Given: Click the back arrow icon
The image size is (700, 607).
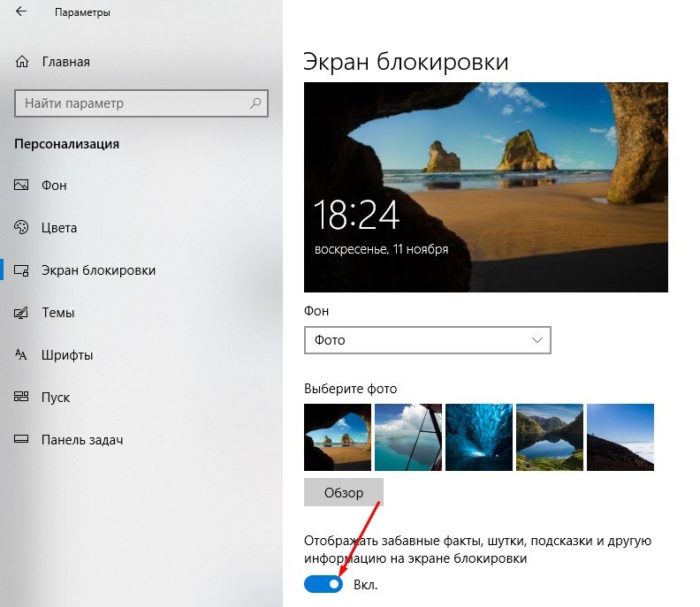Looking at the screenshot, I should (21, 11).
